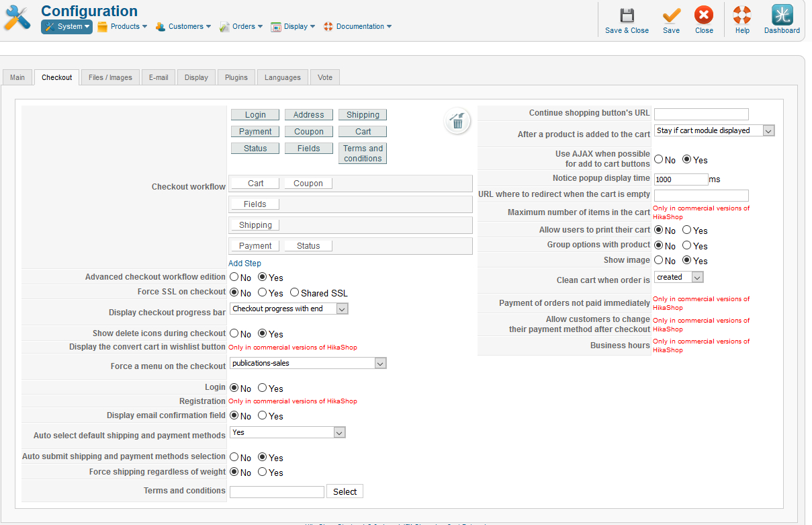
Task: Switch to the Main tab
Action: [17, 77]
